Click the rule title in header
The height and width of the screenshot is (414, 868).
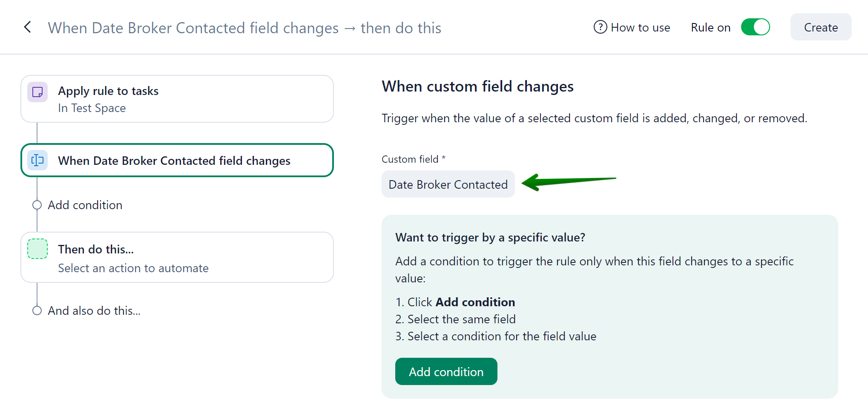pos(244,28)
